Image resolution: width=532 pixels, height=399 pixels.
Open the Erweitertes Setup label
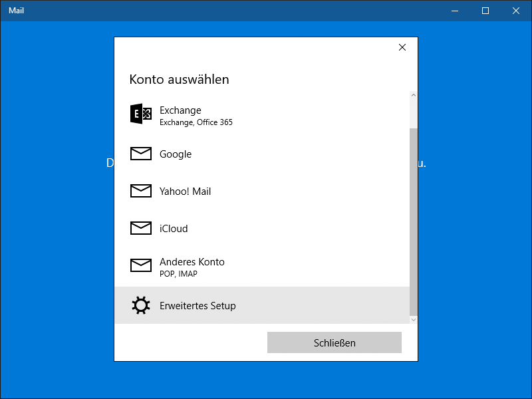(x=198, y=306)
